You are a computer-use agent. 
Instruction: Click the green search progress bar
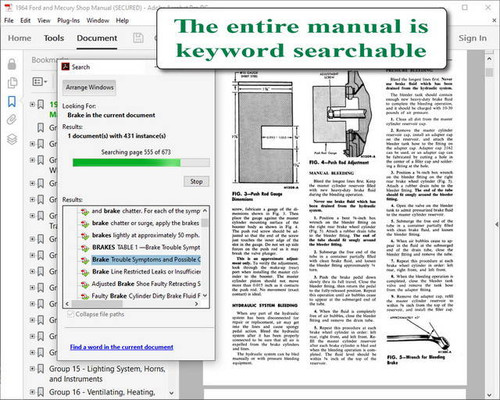pyautogui.click(x=141, y=163)
